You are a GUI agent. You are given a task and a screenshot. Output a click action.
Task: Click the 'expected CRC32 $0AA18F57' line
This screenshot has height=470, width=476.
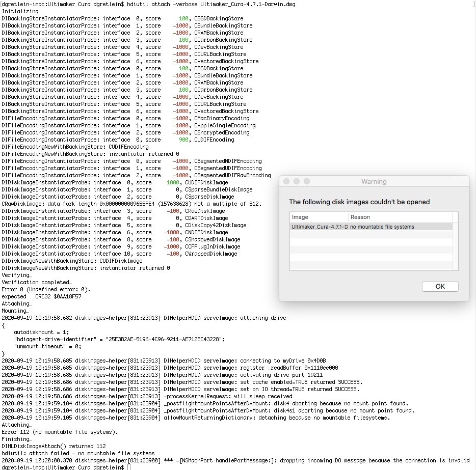click(x=41, y=296)
